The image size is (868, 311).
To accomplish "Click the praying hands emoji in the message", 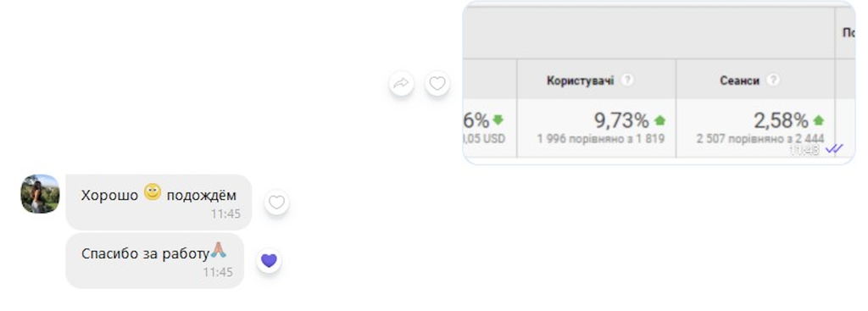I will (x=218, y=250).
